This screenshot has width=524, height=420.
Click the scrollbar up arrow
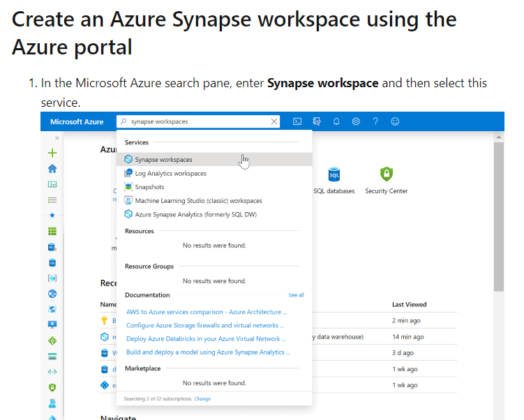click(499, 137)
